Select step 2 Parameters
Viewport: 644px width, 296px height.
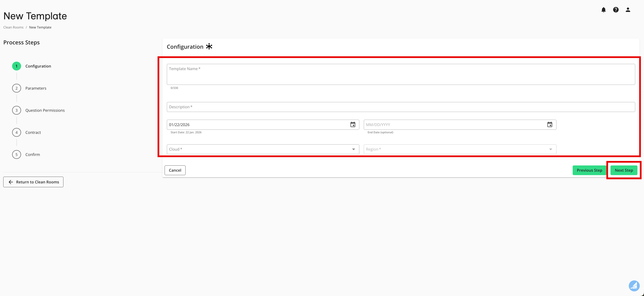click(x=36, y=88)
